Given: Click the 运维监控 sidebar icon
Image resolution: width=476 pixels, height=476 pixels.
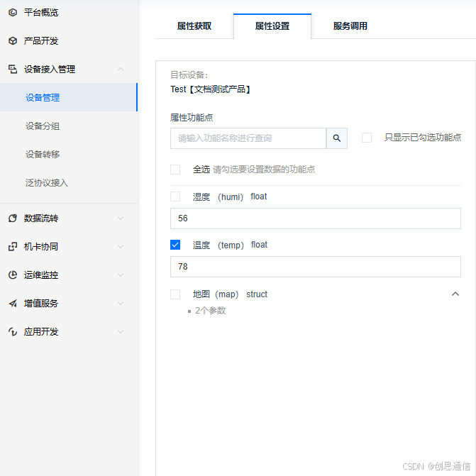Looking at the screenshot, I should click(13, 275).
